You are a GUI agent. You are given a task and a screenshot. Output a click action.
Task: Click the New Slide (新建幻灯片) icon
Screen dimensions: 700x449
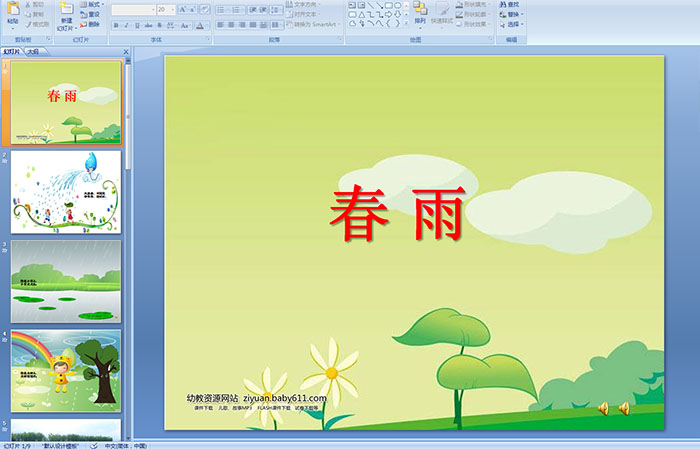(67, 8)
